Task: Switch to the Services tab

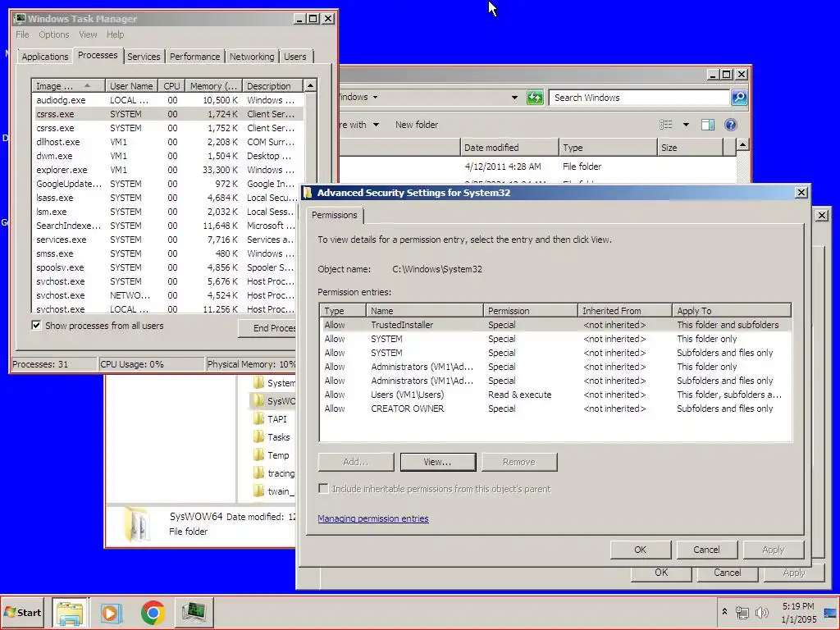Action: tap(144, 57)
